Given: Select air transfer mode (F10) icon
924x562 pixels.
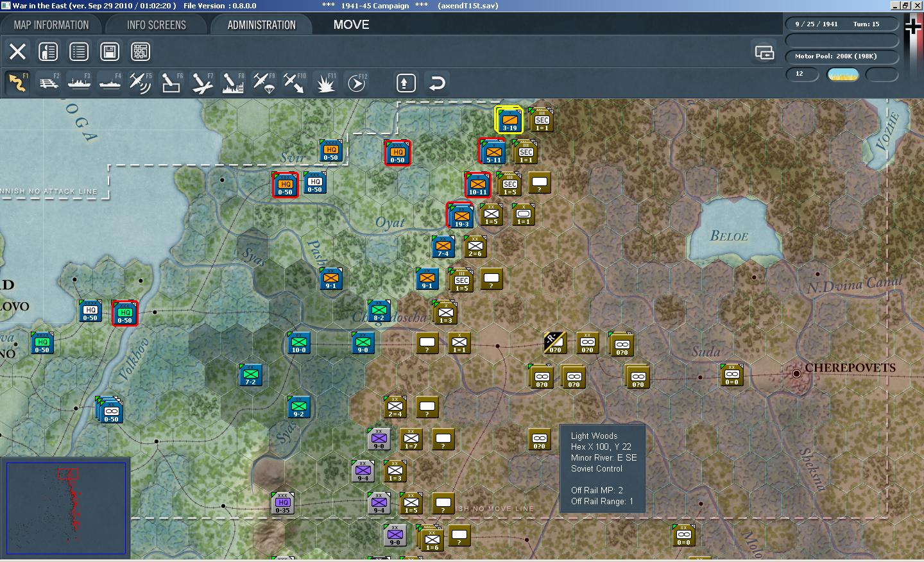Looking at the screenshot, I should [x=295, y=83].
